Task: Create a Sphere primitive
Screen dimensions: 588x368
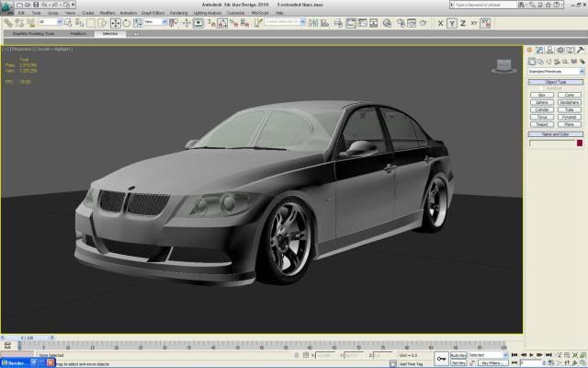Action: (x=542, y=102)
